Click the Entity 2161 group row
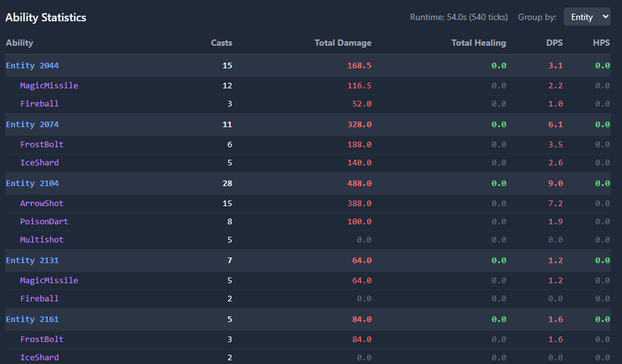 point(33,319)
